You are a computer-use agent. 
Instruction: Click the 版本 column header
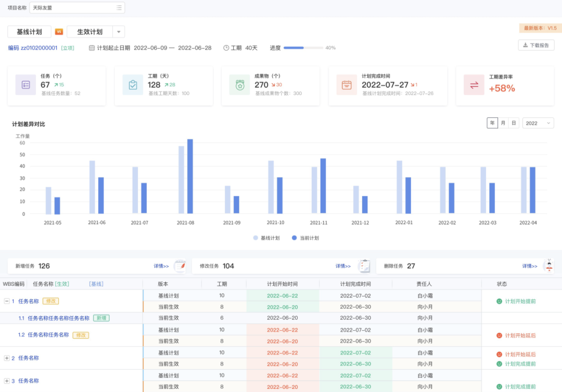[163, 284]
